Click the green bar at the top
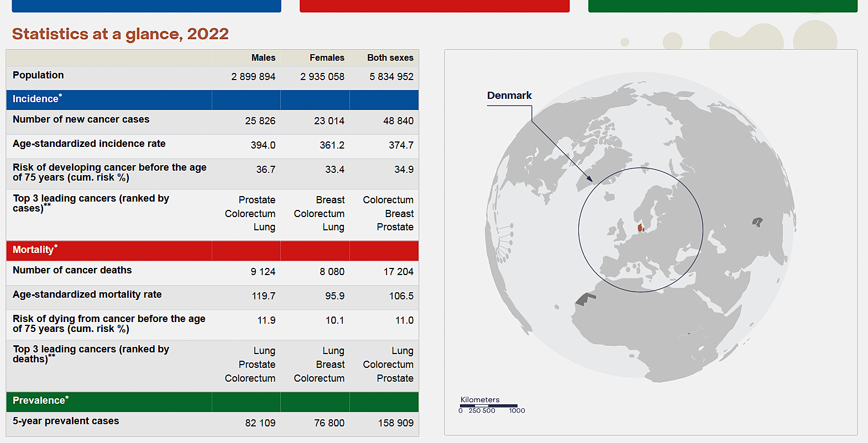 tap(723, 6)
